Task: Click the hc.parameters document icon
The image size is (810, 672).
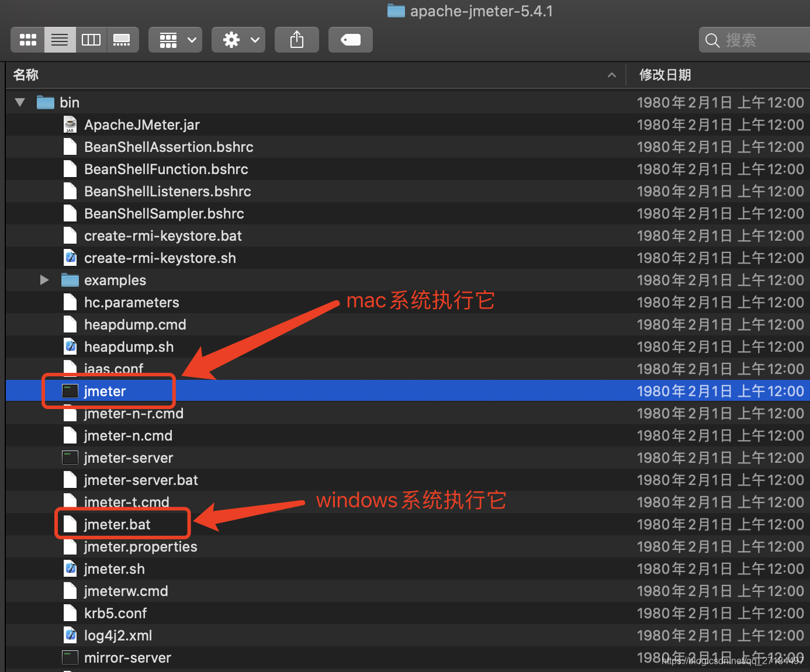Action: (x=70, y=302)
